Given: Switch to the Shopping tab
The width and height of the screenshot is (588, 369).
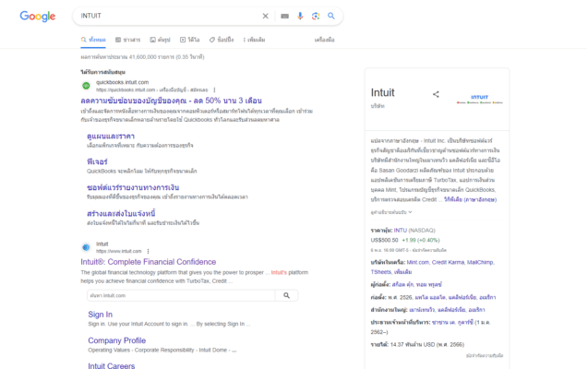Looking at the screenshot, I should point(222,40).
